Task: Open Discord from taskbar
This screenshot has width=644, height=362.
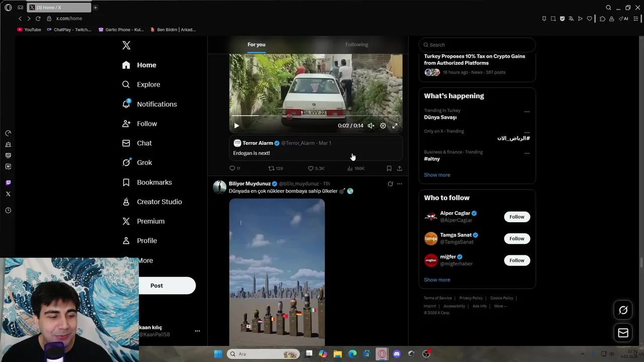Action: click(396, 354)
